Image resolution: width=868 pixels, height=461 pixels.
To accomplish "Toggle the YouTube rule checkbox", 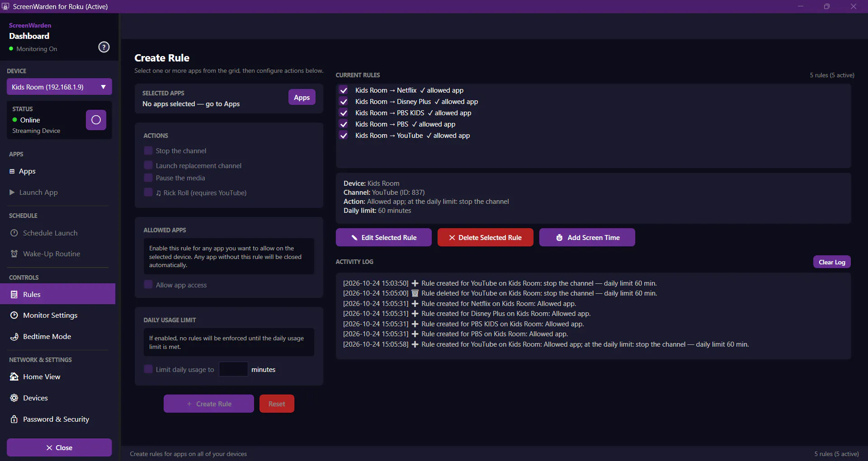I will (344, 136).
